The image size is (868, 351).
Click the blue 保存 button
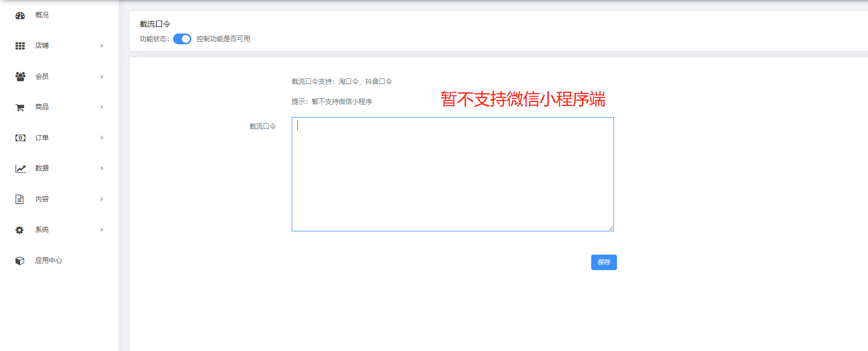coord(604,262)
